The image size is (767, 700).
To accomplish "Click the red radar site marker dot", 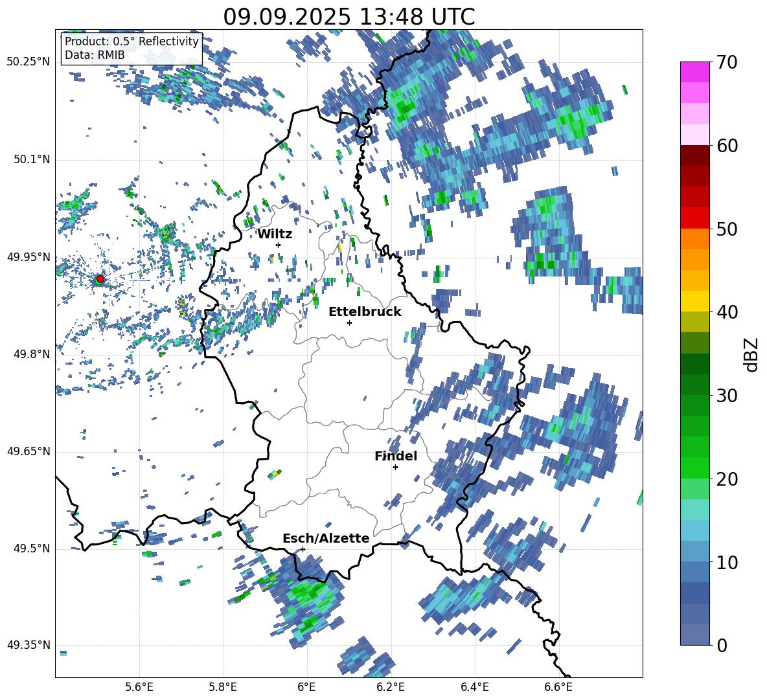I will pos(100,279).
